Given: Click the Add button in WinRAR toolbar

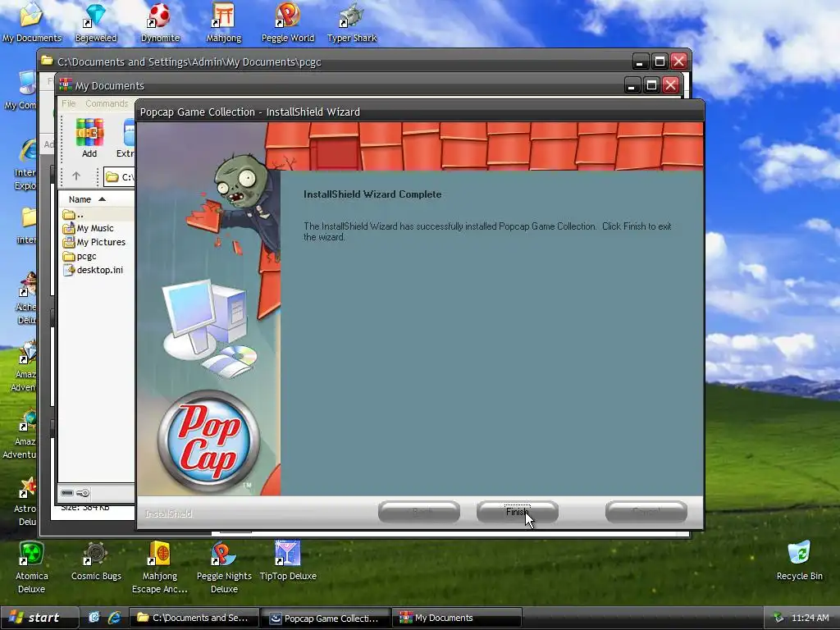Looking at the screenshot, I should coord(89,138).
